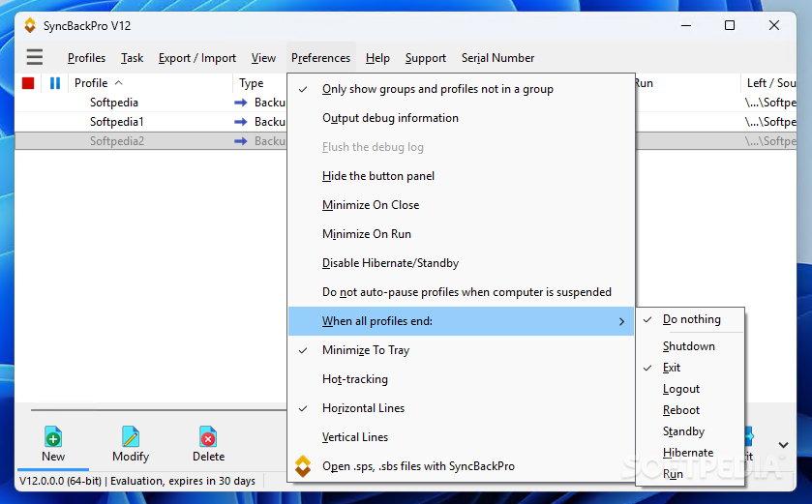
Task: Uncheck Minimize To Tray option
Action: point(461,350)
